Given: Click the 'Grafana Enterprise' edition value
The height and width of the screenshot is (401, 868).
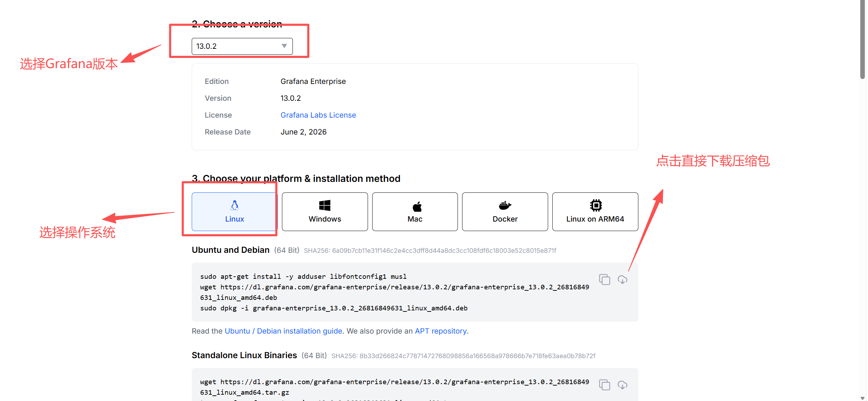Looking at the screenshot, I should pyautogui.click(x=313, y=81).
